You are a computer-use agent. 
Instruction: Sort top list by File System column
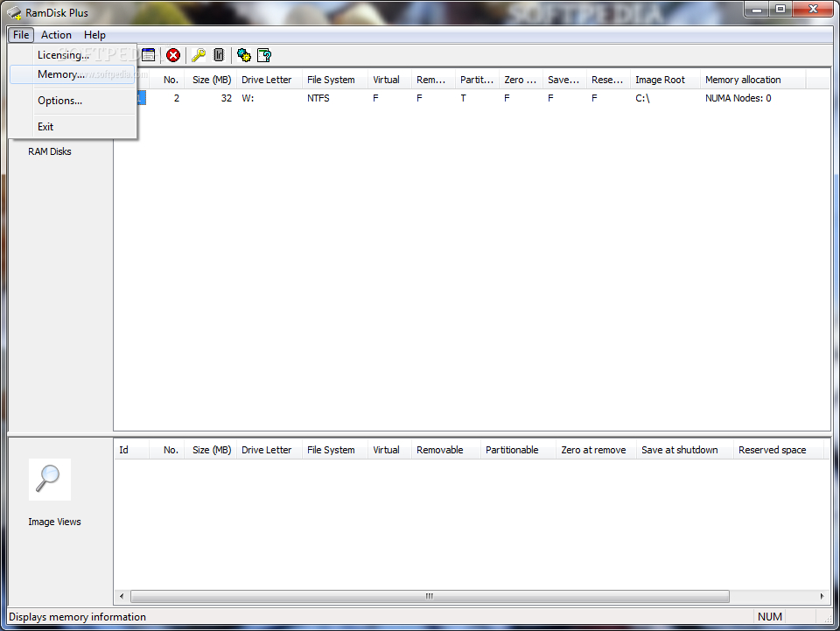pos(335,80)
